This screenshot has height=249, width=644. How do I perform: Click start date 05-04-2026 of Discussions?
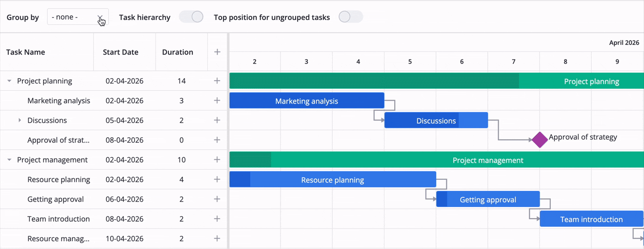(124, 120)
